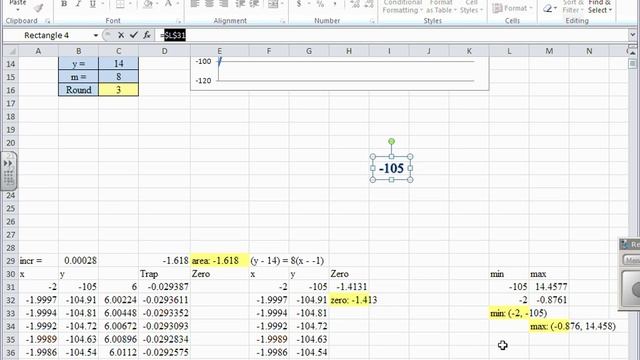This screenshot has width=640, height=360.
Task: Open the Paste dropdown arrow
Action: coord(18,9)
